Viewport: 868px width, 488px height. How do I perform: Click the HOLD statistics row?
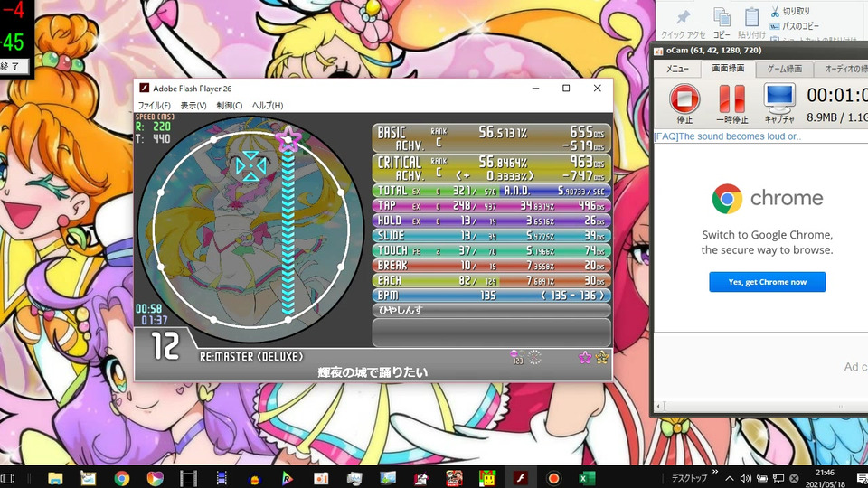coord(492,221)
